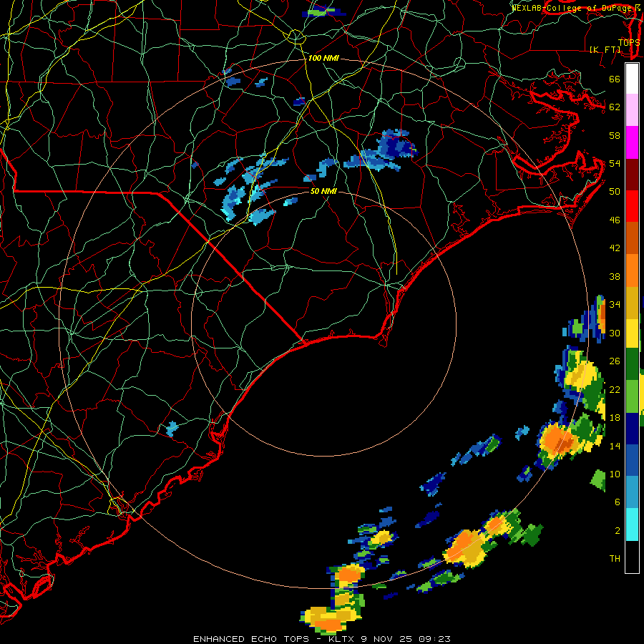Click the gold legend swatch

click(632, 303)
